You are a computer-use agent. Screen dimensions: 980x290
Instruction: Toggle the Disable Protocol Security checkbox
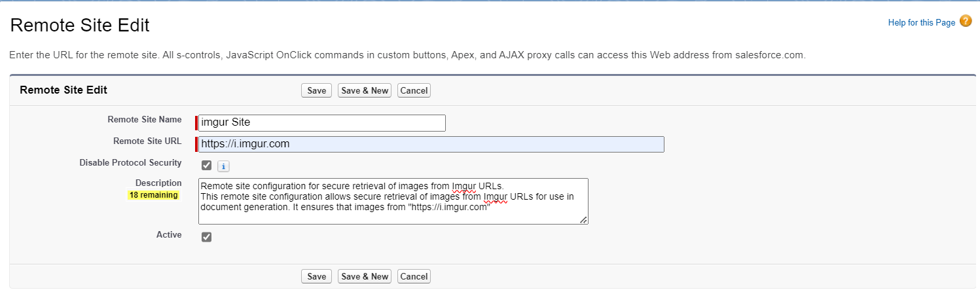coord(206,165)
